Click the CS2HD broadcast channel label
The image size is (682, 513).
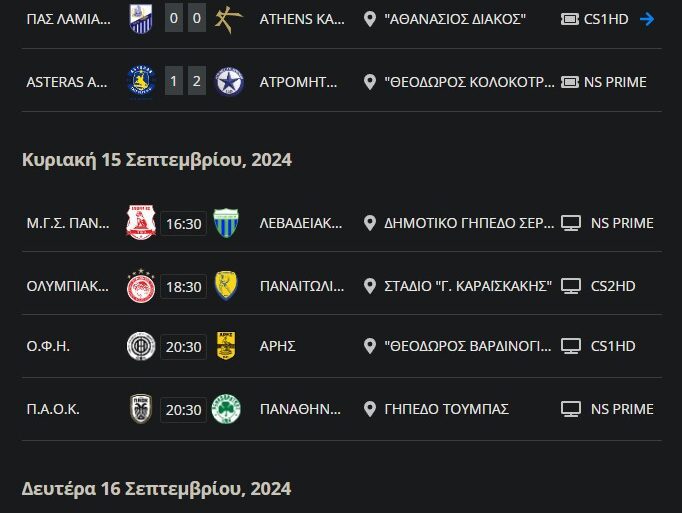pos(613,286)
